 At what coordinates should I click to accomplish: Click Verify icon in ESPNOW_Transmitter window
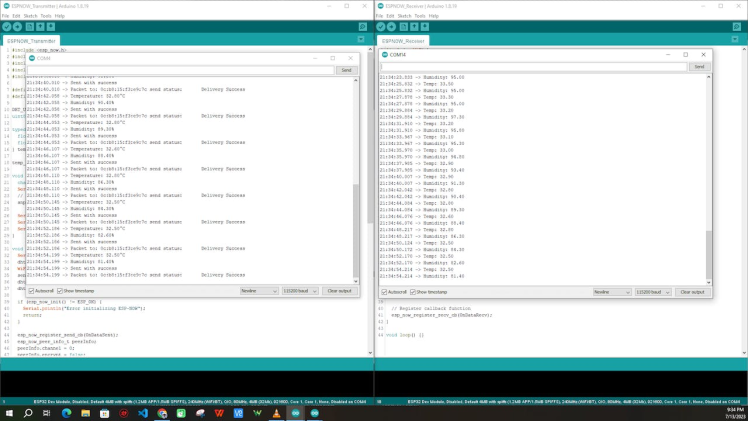click(6, 27)
